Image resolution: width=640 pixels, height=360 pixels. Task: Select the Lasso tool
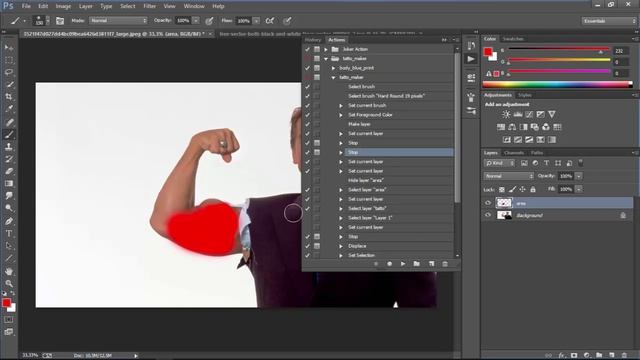9,72
